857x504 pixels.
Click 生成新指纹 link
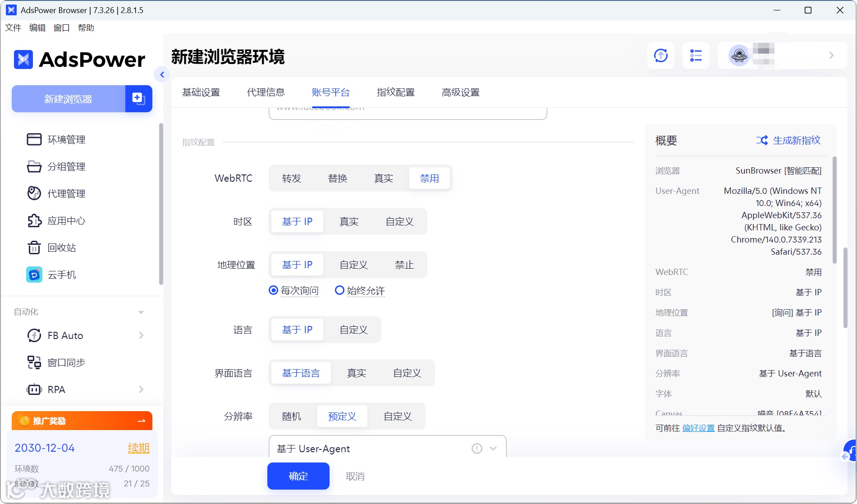(797, 140)
